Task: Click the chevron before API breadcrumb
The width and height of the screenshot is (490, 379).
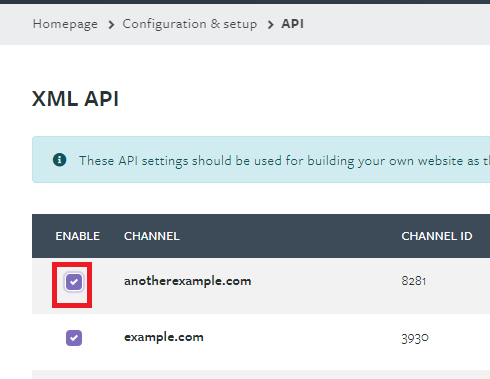Action: point(270,24)
